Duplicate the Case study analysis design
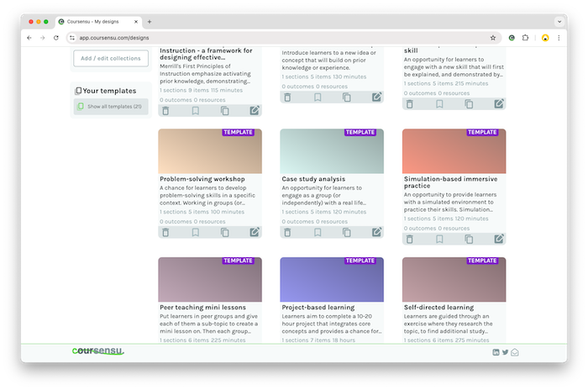This screenshot has width=588, height=390. (347, 232)
